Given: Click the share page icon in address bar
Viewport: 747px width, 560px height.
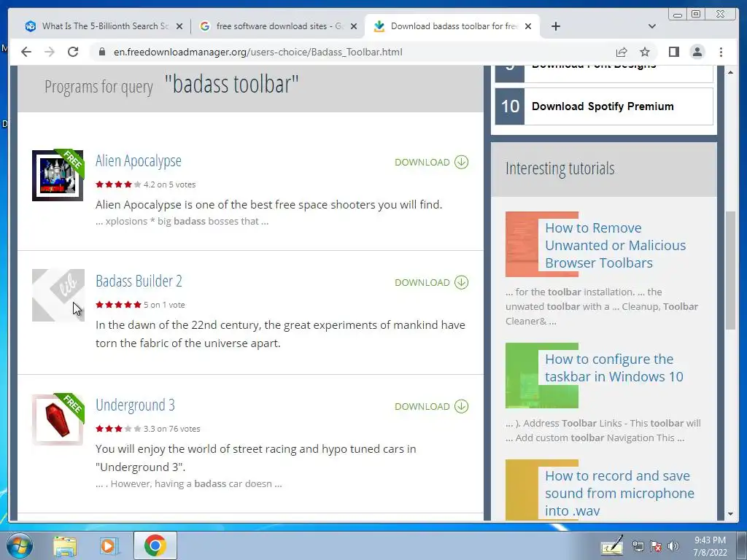Looking at the screenshot, I should click(622, 52).
